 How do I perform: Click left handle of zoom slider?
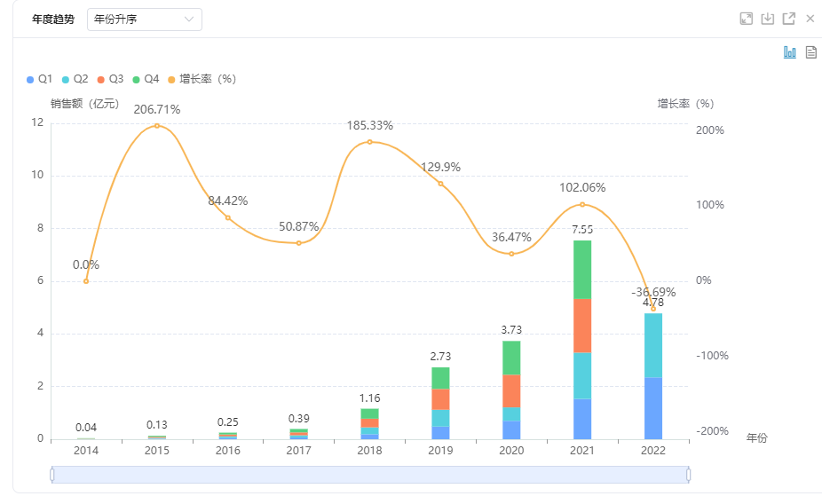[x=52, y=476]
